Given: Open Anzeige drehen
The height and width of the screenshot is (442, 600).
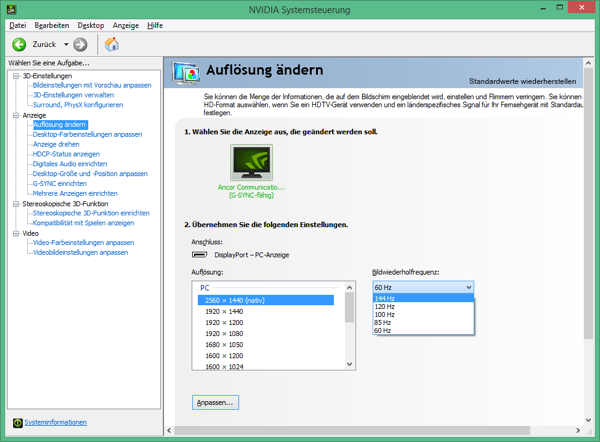Looking at the screenshot, I should 56,144.
